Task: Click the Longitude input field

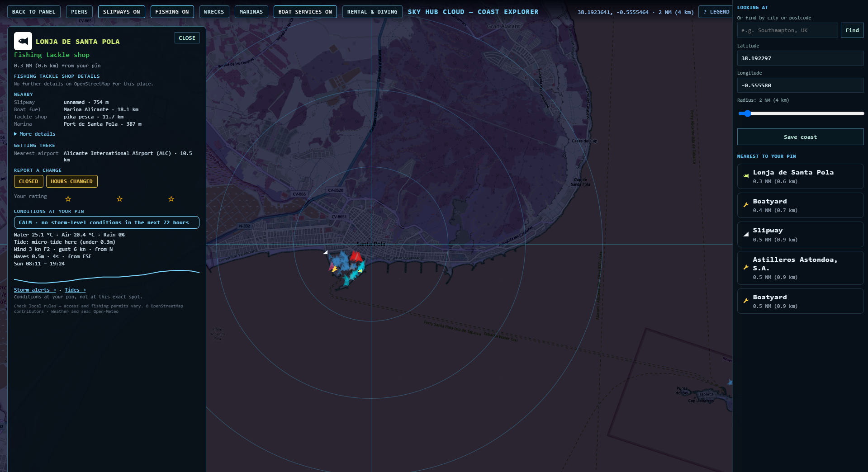Action: (800, 85)
